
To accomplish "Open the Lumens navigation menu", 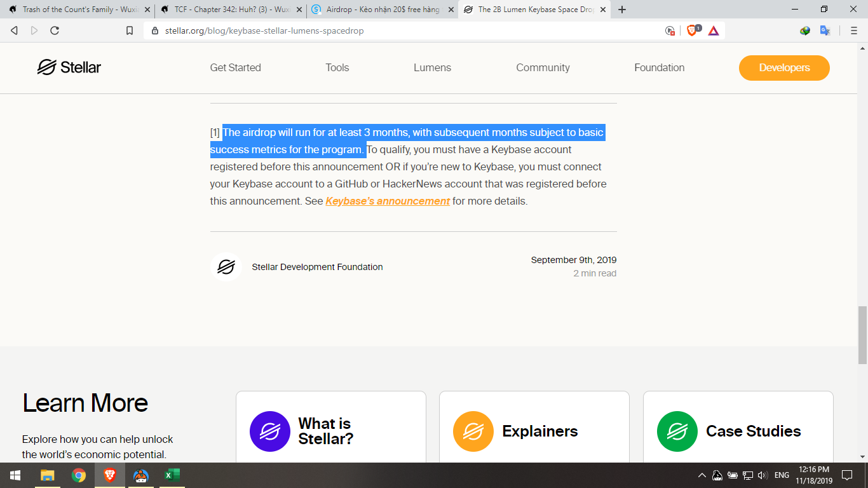I will pos(432,67).
